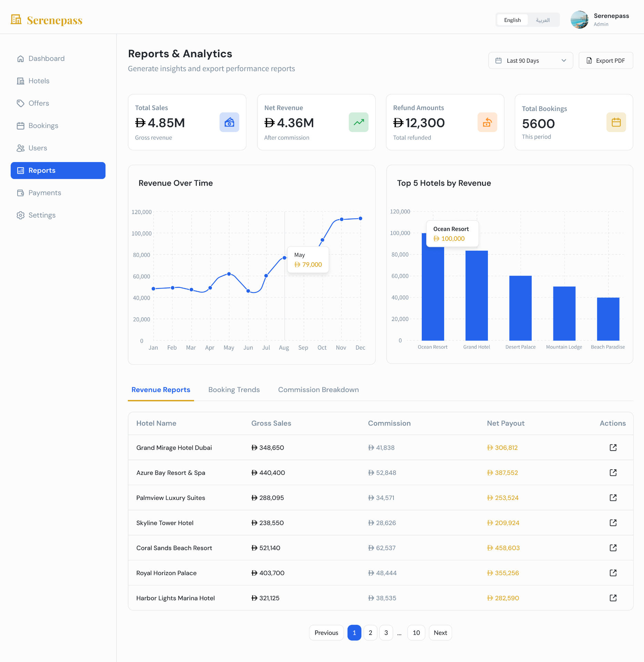Click the Gross Sales column header
This screenshot has width=644, height=662.
pos(271,423)
